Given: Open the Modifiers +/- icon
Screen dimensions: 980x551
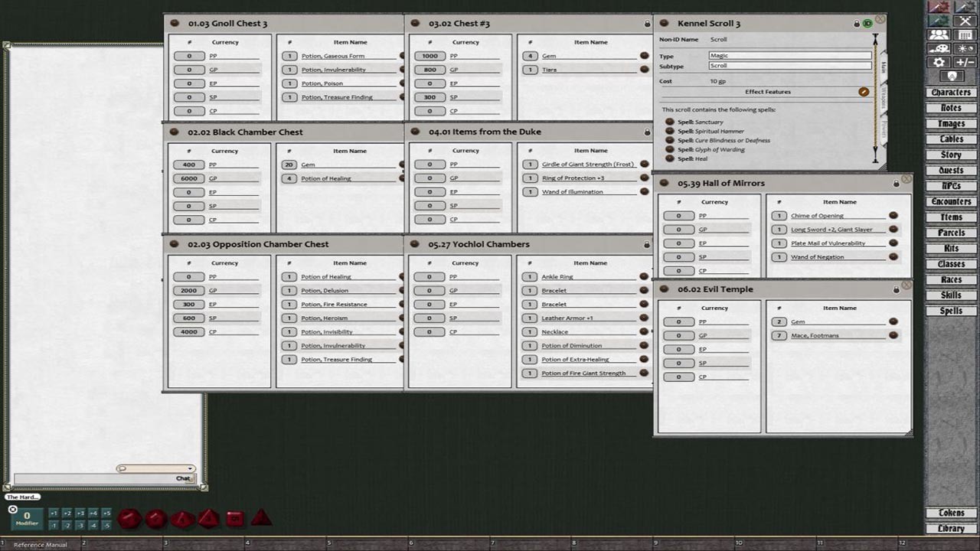Looking at the screenshot, I should click(965, 61).
